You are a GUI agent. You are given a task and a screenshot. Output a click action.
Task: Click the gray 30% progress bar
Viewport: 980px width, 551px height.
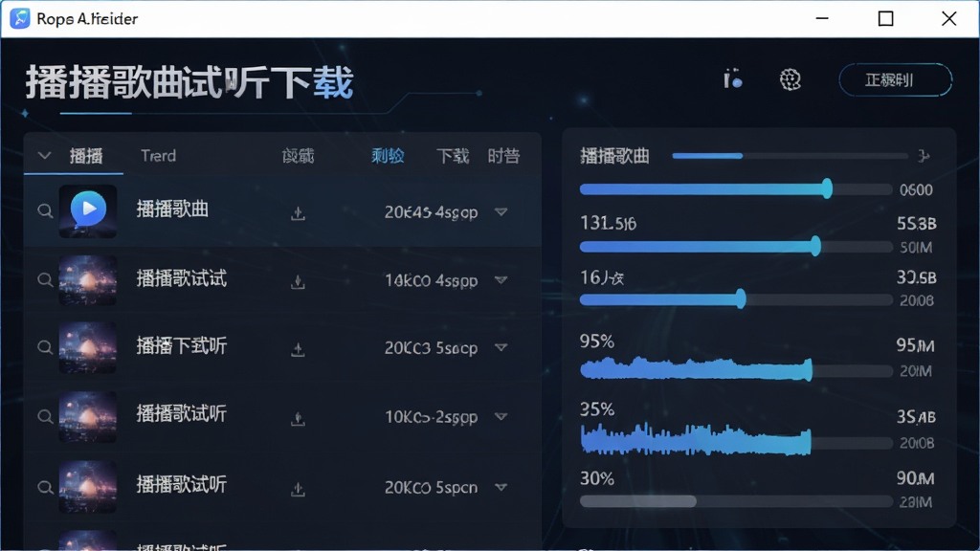coord(736,501)
